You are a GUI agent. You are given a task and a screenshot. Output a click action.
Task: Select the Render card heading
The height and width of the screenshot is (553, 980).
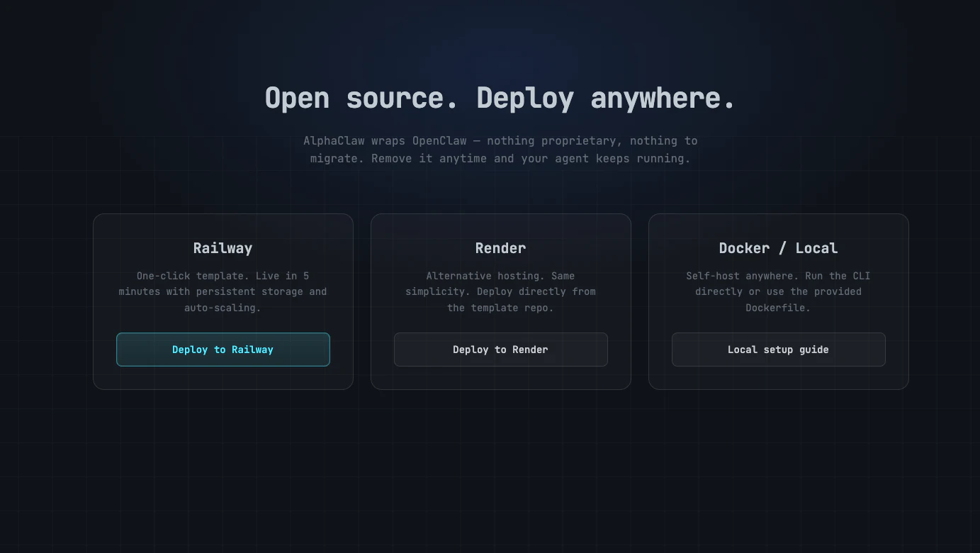pos(501,248)
